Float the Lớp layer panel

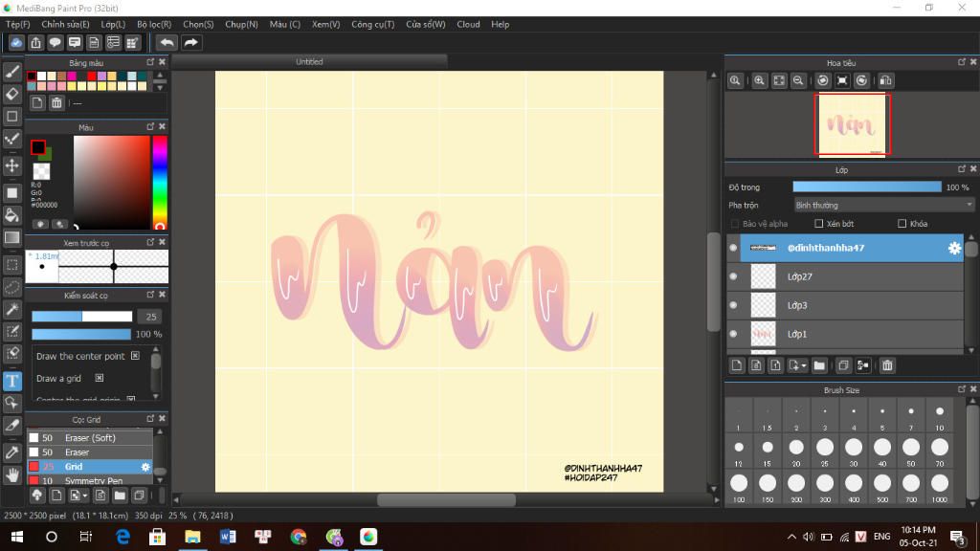click(x=961, y=169)
